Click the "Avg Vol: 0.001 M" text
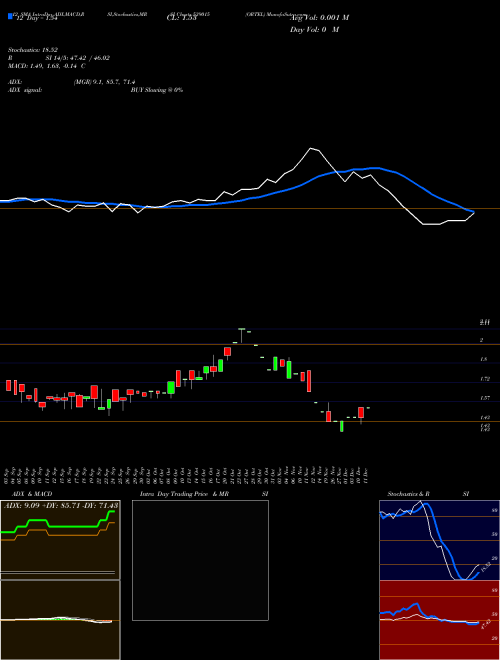 320,18
